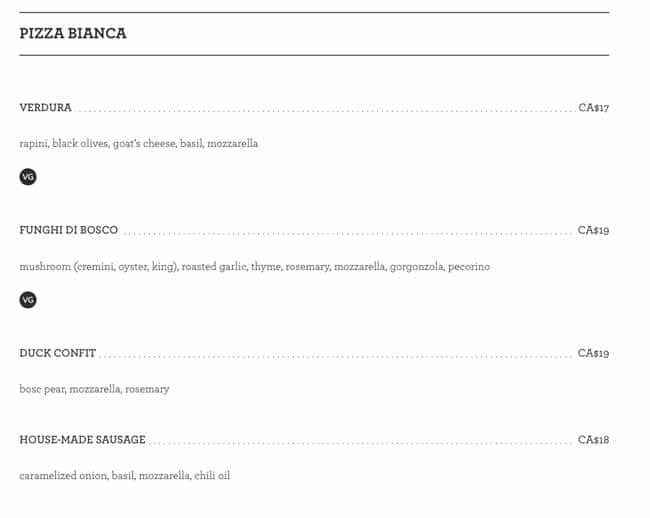
Task: Click the dotted line after House-Made Sausage
Action: tap(360, 442)
